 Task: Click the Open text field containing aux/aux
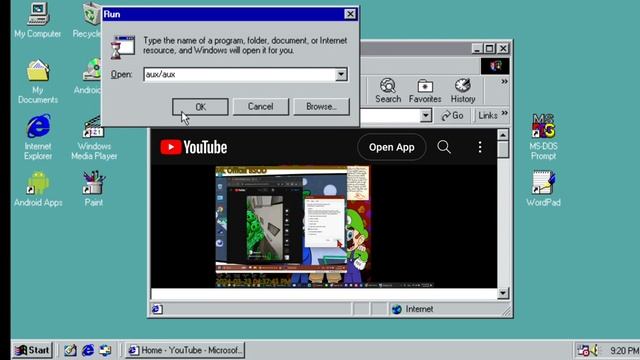coord(240,74)
